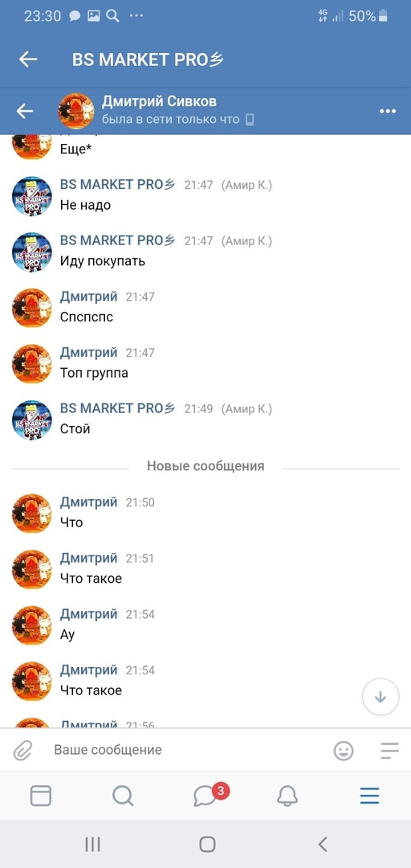Image resolution: width=411 pixels, height=868 pixels.
Task: Open the emoji smiley picker
Action: (x=344, y=751)
